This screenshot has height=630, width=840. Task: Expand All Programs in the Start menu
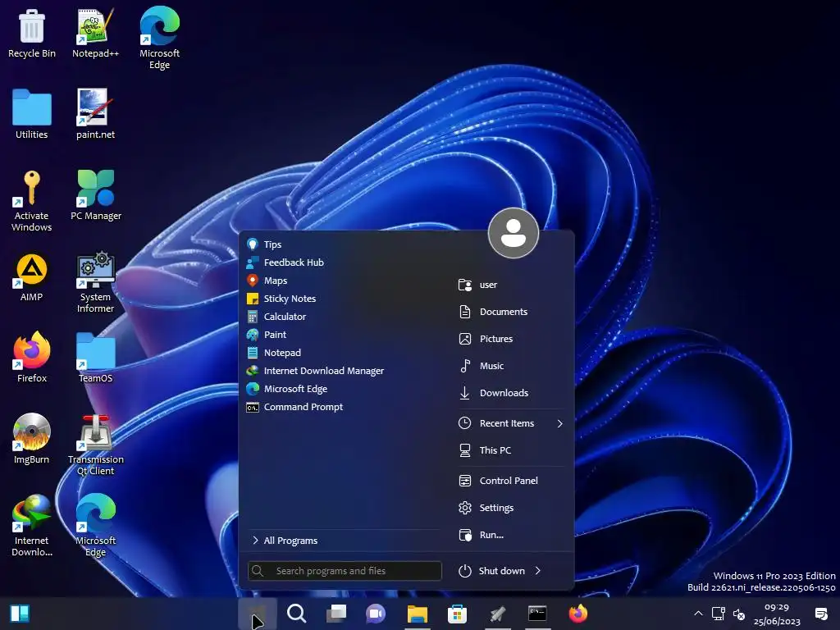(x=343, y=541)
